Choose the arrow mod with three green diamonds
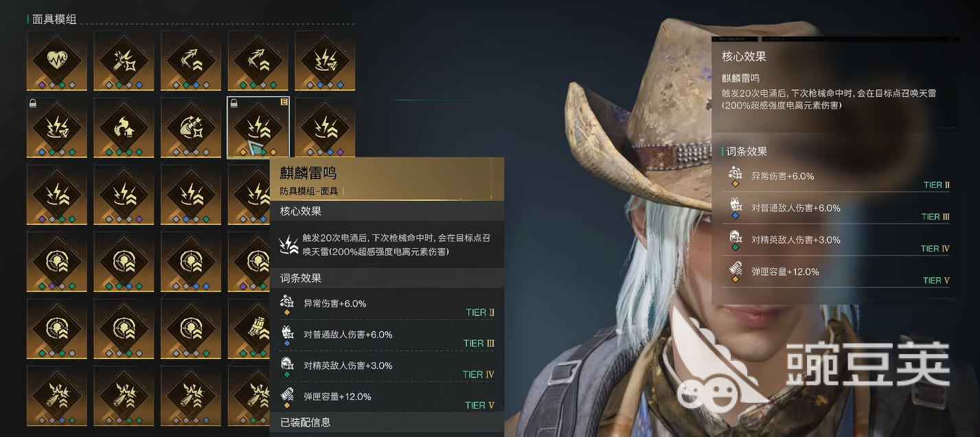This screenshot has width=980, height=437. point(258,60)
